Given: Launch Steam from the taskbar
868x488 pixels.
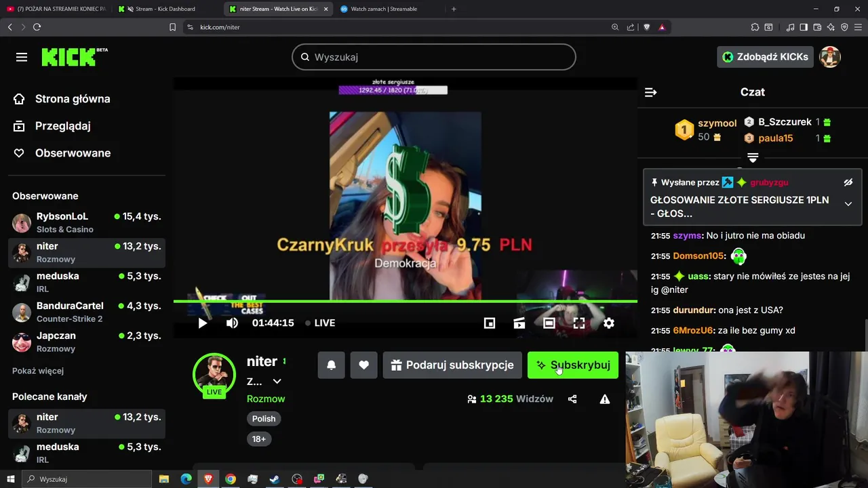Looking at the screenshot, I should coord(275,479).
